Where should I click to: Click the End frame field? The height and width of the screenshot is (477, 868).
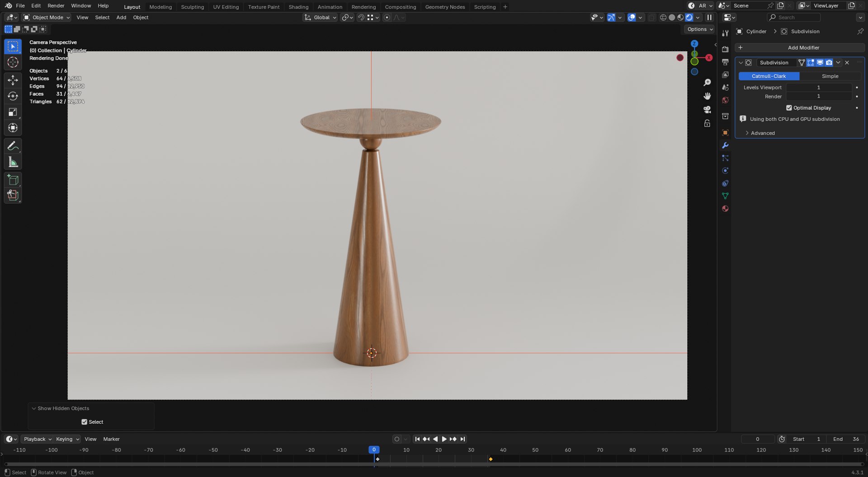(846, 439)
